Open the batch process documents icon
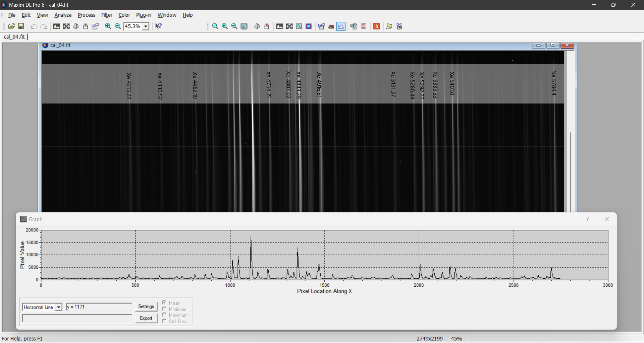This screenshot has height=343, width=644. click(x=354, y=26)
